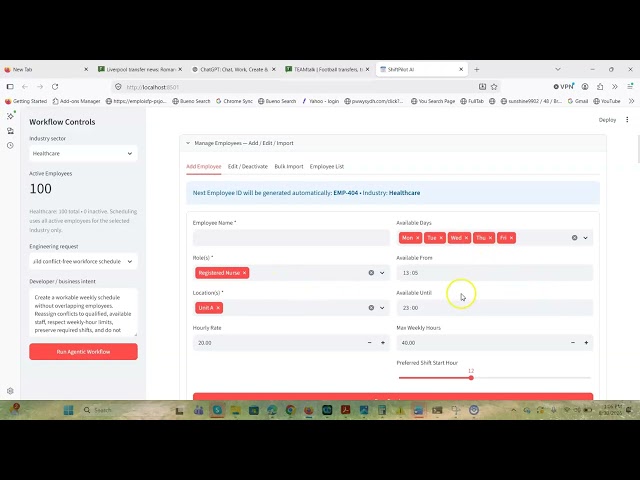Viewport: 640px width, 480px height.
Task: Increase Max Weekly Hours with plus
Action: pos(586,343)
